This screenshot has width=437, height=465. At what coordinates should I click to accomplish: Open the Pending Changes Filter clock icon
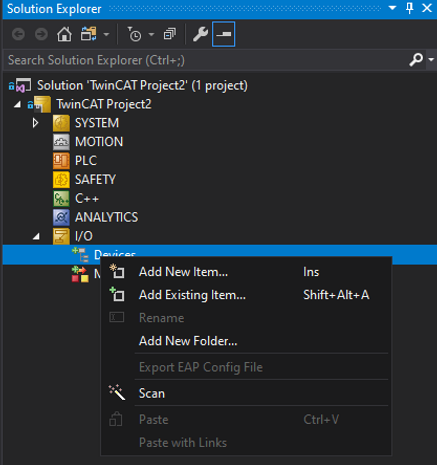134,34
